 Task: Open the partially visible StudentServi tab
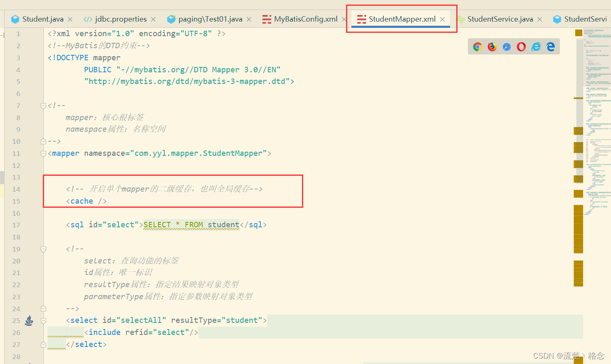pyautogui.click(x=585, y=19)
